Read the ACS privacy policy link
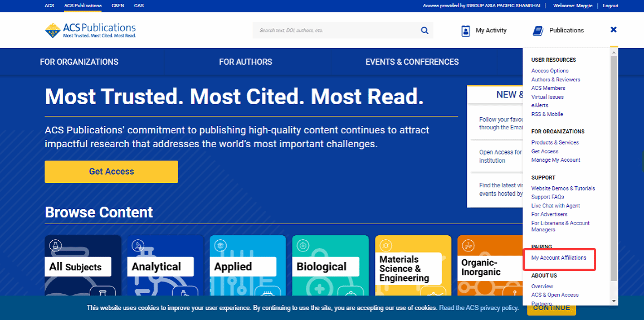The height and width of the screenshot is (320, 644). (479, 308)
